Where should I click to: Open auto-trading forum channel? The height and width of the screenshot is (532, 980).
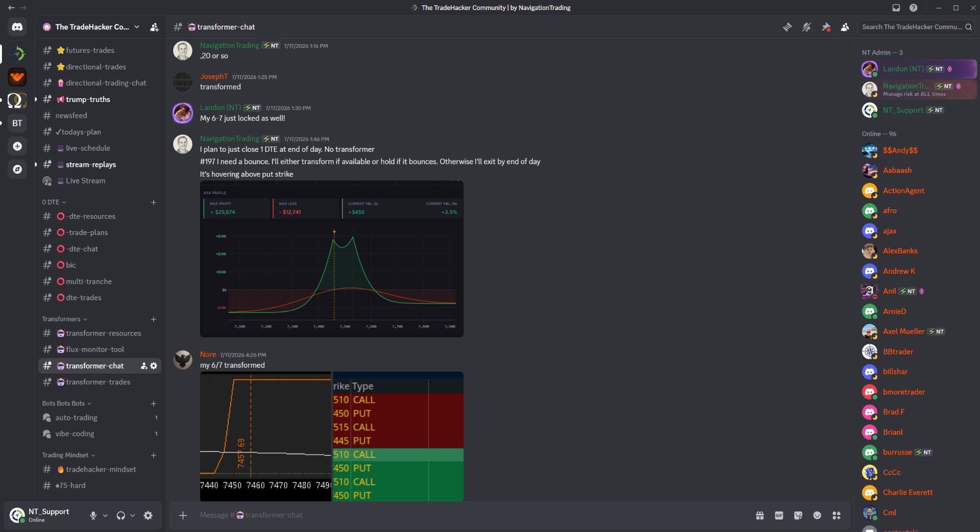pyautogui.click(x=100, y=418)
